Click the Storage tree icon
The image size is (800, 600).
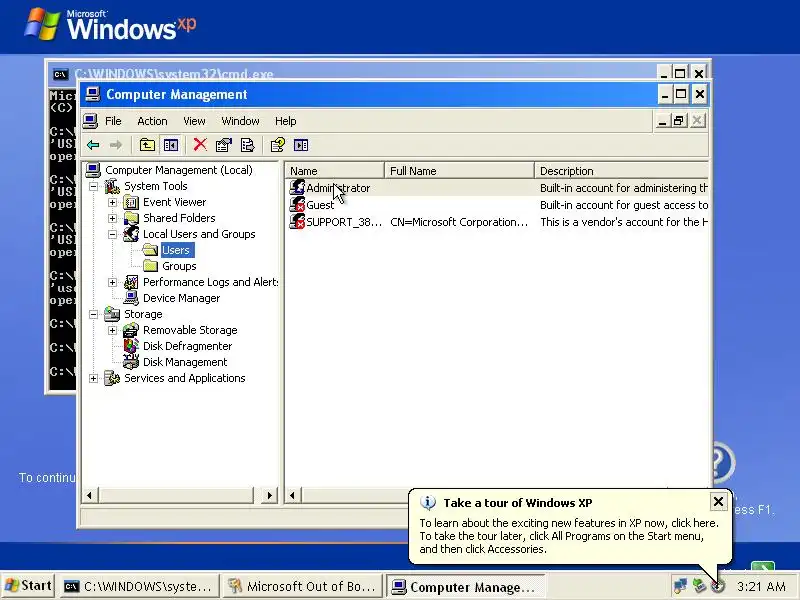coord(112,314)
